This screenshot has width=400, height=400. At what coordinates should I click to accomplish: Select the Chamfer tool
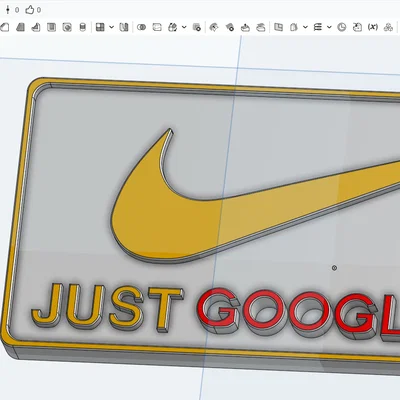(5, 27)
